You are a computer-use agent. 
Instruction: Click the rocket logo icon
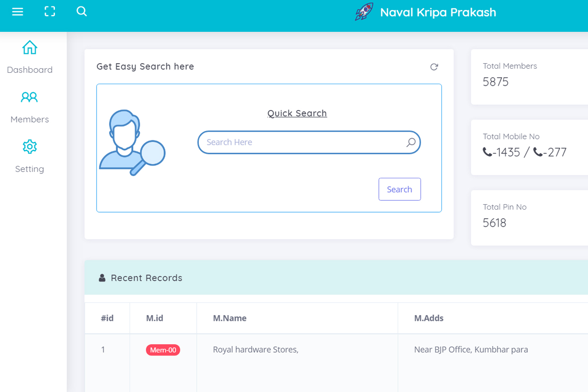tap(364, 12)
